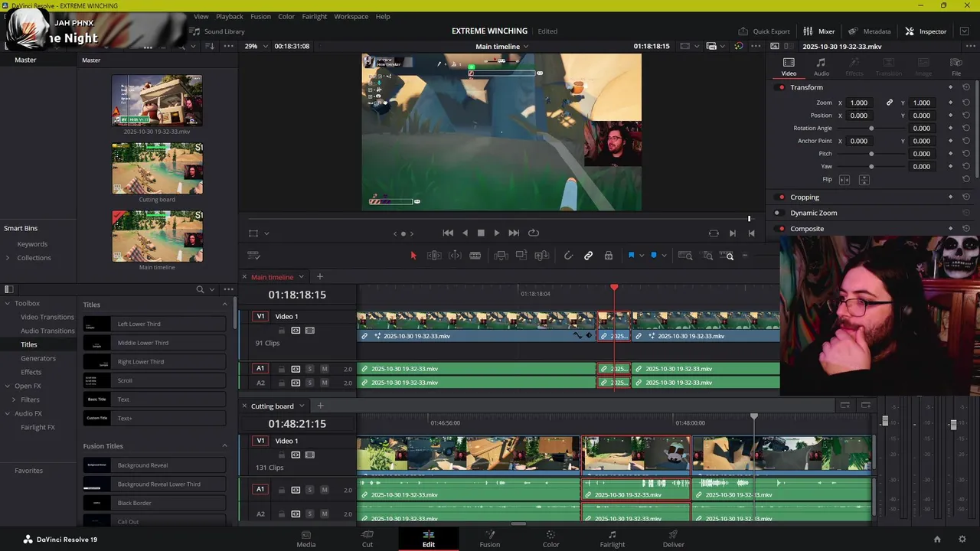This screenshot has width=980, height=551.
Task: Jump to last frame in viewer
Action: pyautogui.click(x=514, y=233)
